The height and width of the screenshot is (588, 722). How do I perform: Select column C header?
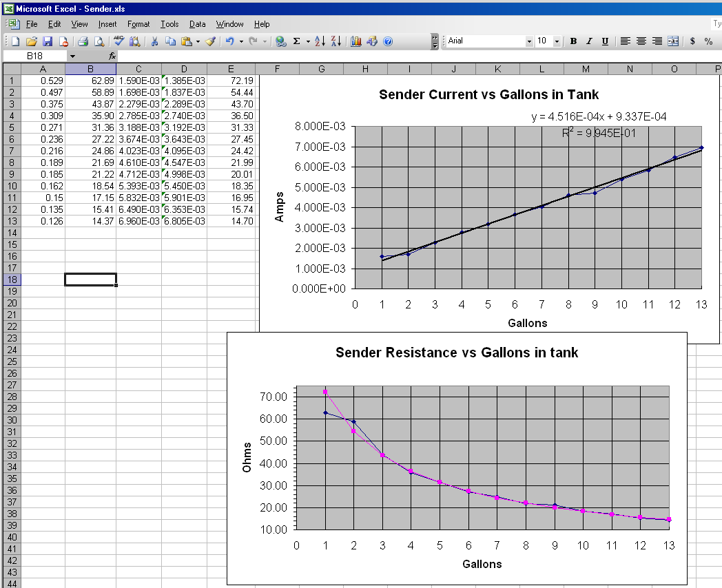tap(138, 69)
